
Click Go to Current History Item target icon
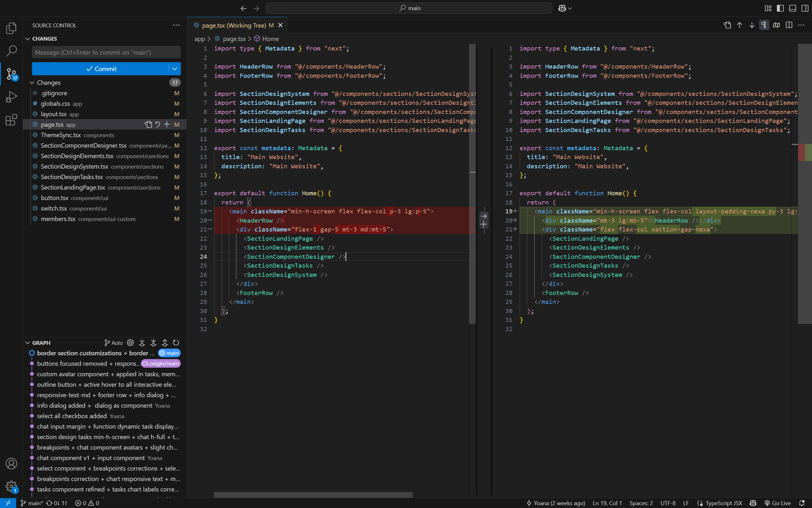point(131,343)
